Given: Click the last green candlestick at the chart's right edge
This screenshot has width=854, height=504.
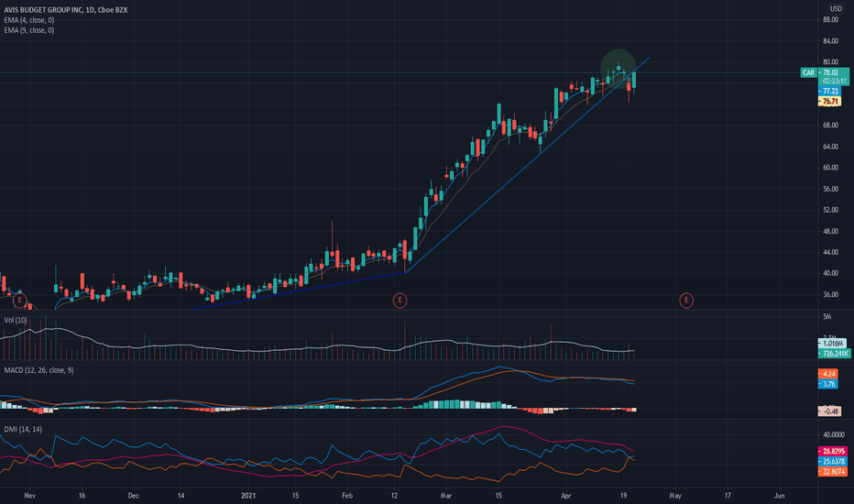Looking at the screenshot, I should [634, 80].
